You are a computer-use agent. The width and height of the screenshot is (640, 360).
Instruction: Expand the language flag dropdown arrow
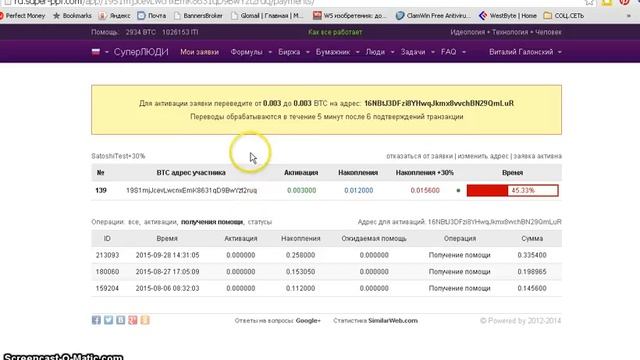click(x=107, y=52)
